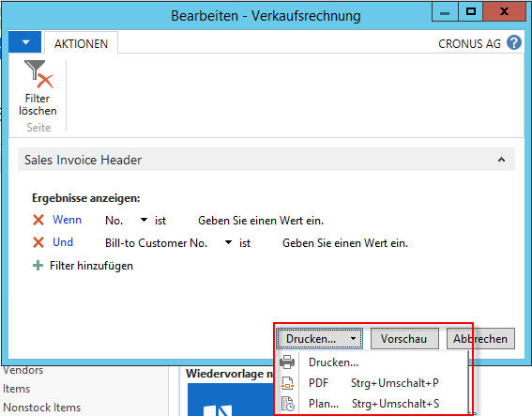The image size is (532, 416).
Task: Open Bill-to Customer No. field dropdown arrow
Action: tap(228, 242)
